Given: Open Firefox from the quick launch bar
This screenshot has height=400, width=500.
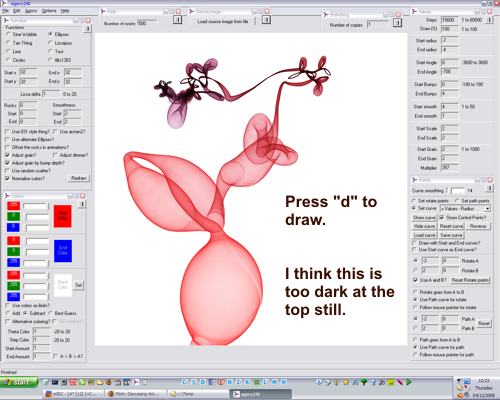Looking at the screenshot, I should click(x=109, y=382).
